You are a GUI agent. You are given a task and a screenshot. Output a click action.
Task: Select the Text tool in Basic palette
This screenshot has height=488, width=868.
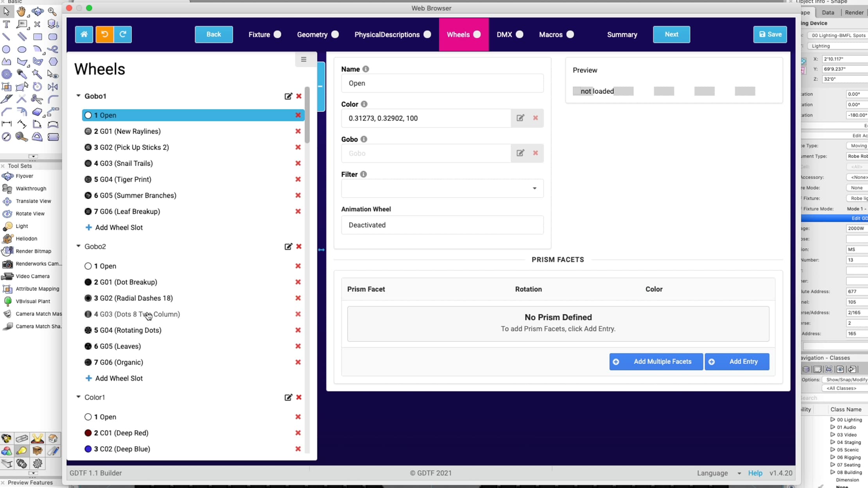[x=6, y=24]
